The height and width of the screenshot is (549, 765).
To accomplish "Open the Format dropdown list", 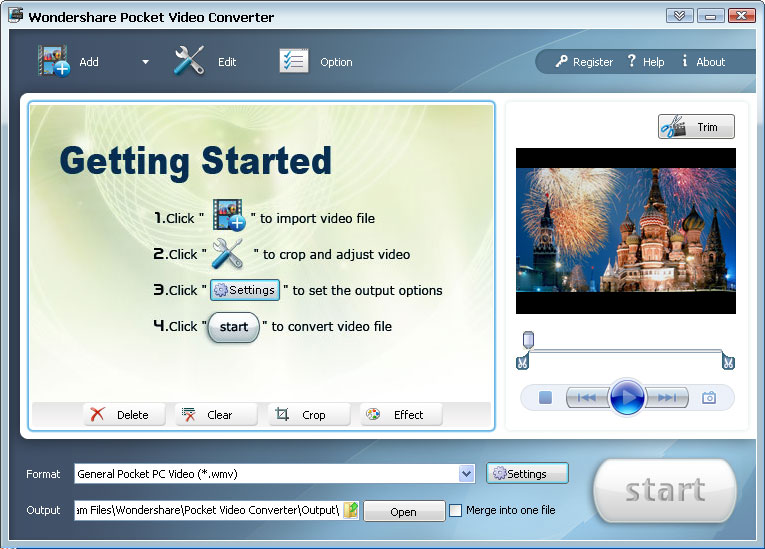I will tap(466, 473).
